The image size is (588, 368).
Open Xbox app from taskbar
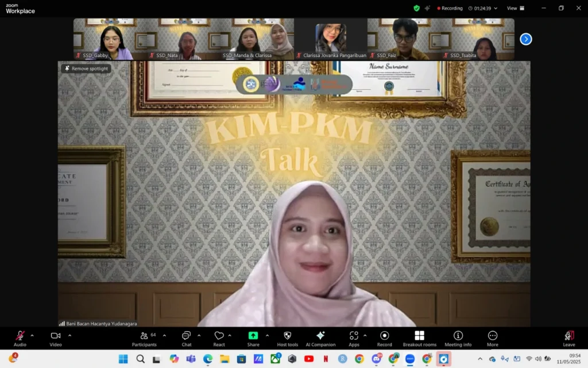[x=275, y=359]
